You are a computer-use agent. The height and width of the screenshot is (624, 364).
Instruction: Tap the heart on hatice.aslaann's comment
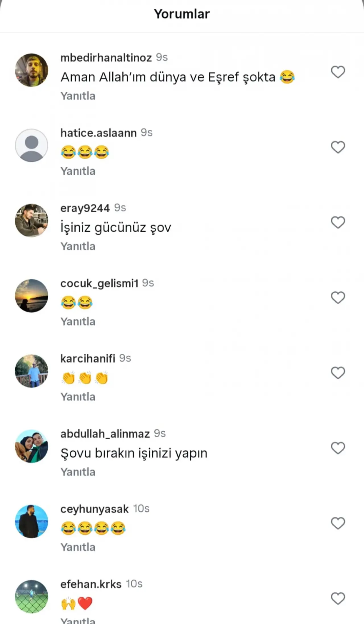click(338, 147)
